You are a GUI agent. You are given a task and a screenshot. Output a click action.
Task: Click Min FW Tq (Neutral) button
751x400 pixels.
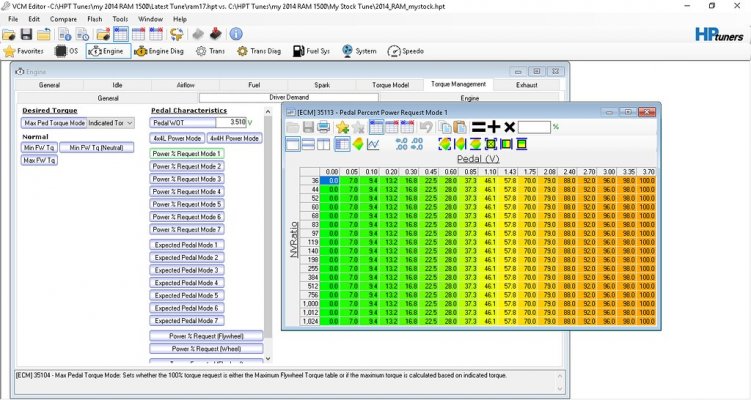96,148
